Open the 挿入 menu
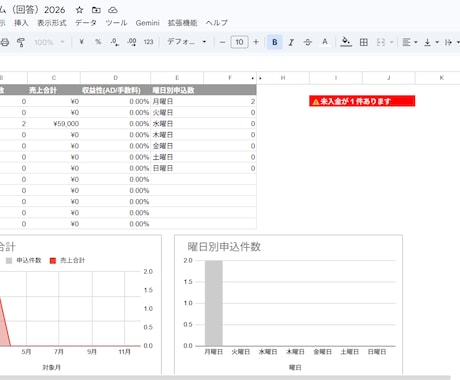The image size is (460, 380). click(x=21, y=23)
